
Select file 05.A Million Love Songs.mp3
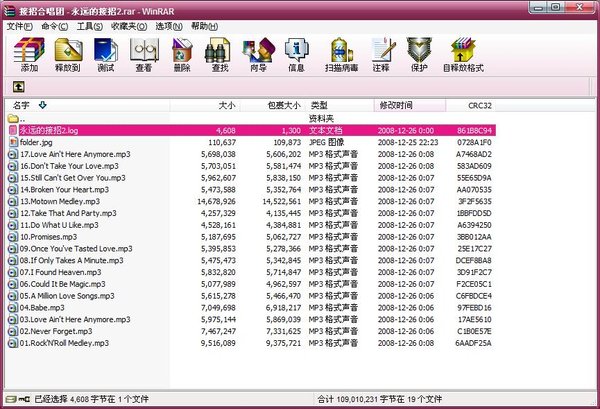coord(67,296)
